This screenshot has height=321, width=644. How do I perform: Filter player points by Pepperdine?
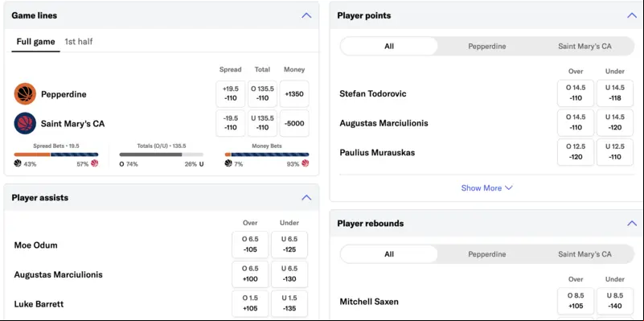[487, 46]
